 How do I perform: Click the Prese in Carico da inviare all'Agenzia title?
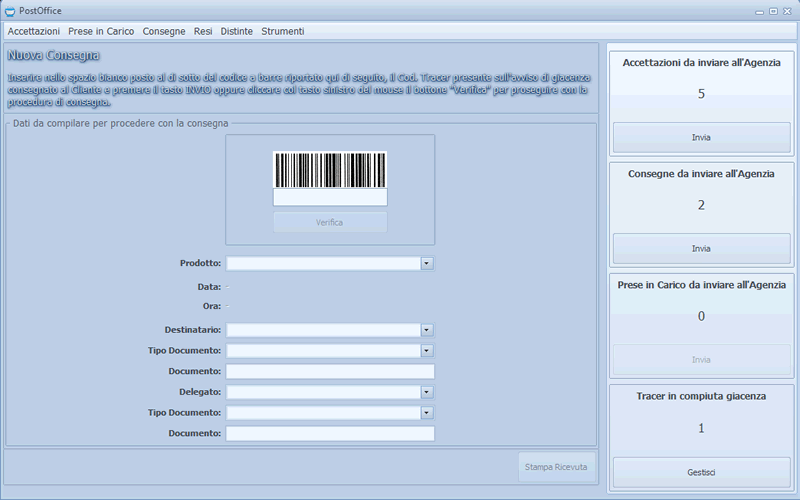702,285
